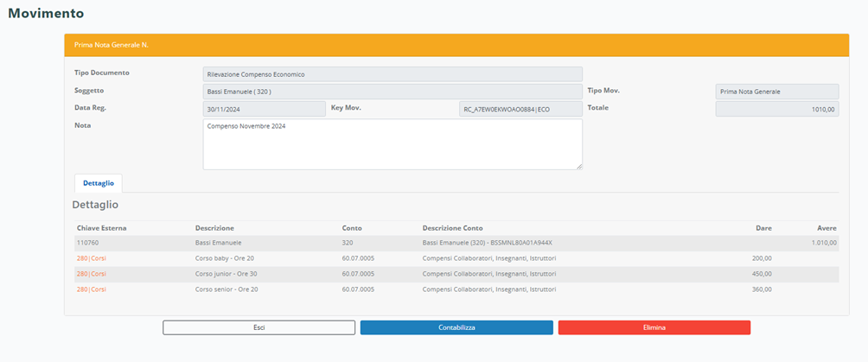Click the Esci button
868x362 pixels.
pos(258,327)
